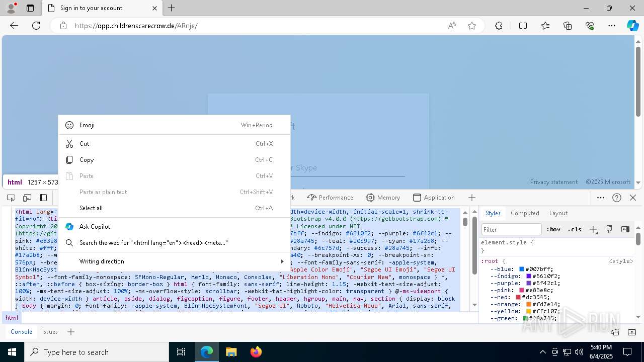Close the Sign in to your account tab
The width and height of the screenshot is (644, 362).
(x=154, y=8)
